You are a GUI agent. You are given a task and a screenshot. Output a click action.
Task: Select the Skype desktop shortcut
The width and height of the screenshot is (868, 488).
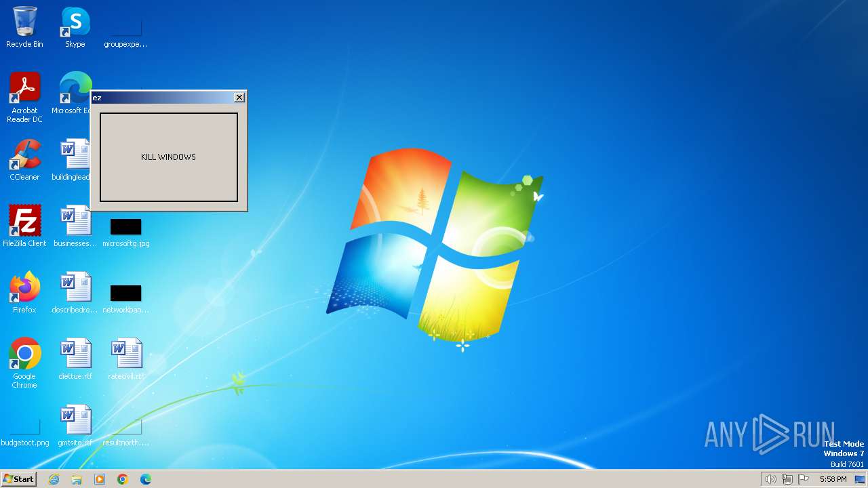click(75, 27)
